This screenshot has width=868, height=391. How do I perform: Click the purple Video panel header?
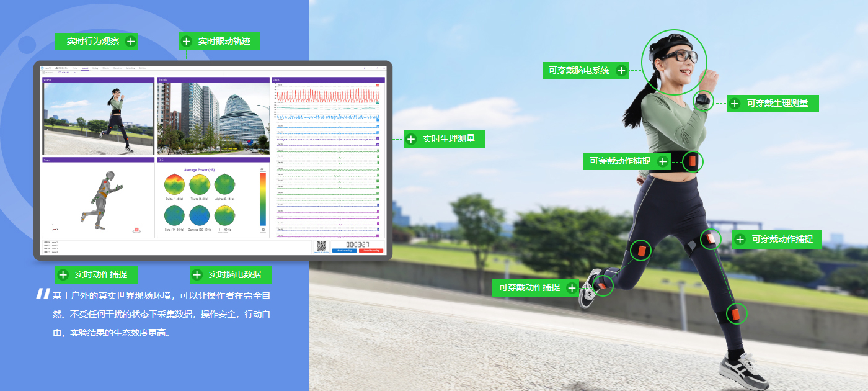click(98, 79)
